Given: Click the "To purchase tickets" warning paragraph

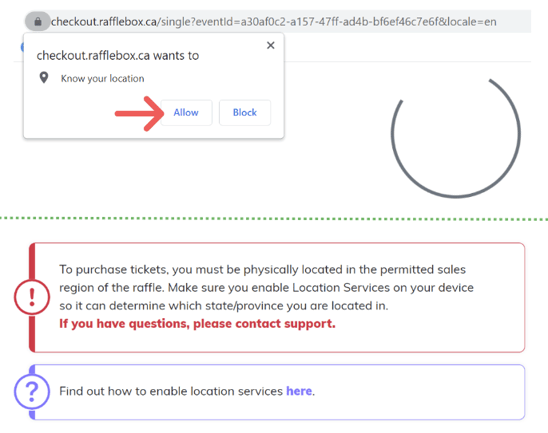Looking at the screenshot, I should point(266,287).
